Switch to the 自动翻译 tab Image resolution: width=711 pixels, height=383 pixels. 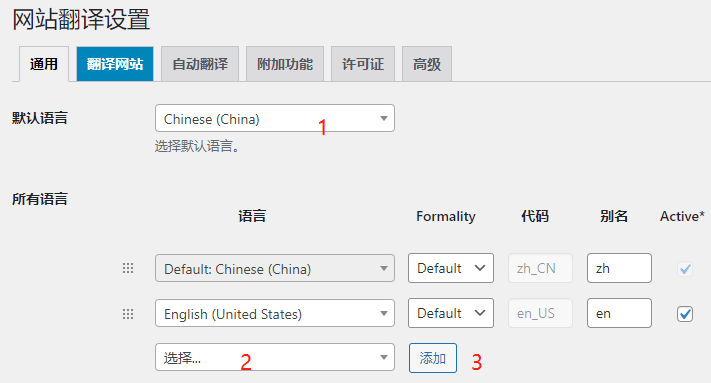click(x=200, y=64)
